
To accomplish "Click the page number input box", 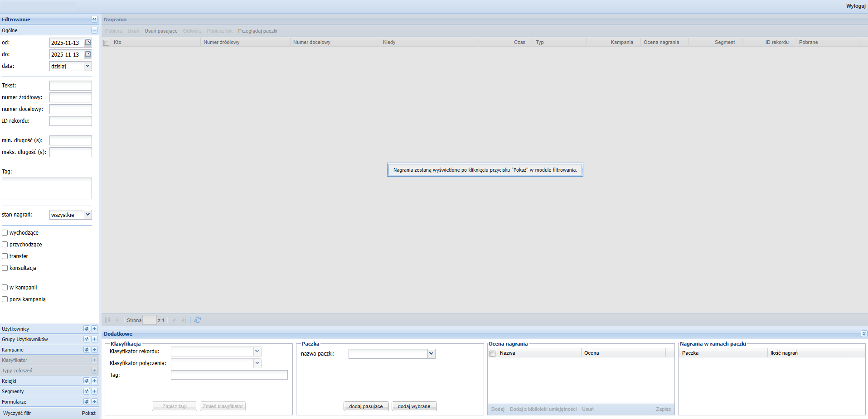I will tap(150, 320).
